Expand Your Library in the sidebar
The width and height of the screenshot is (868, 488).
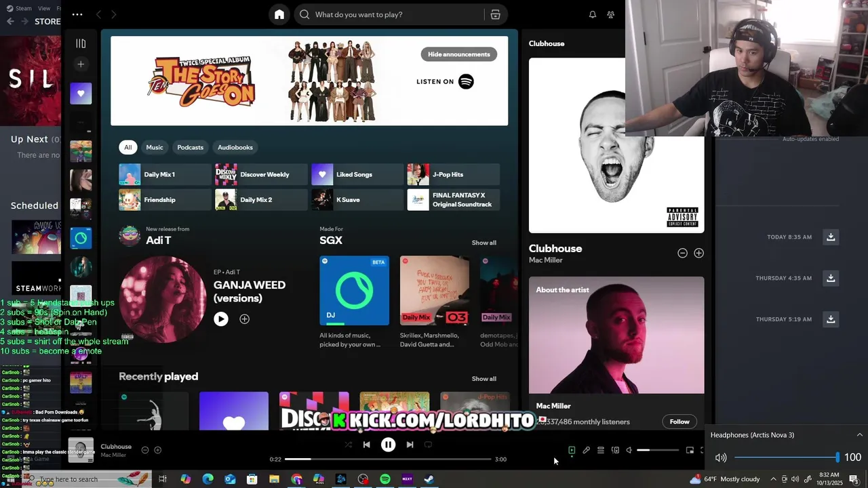[81, 43]
